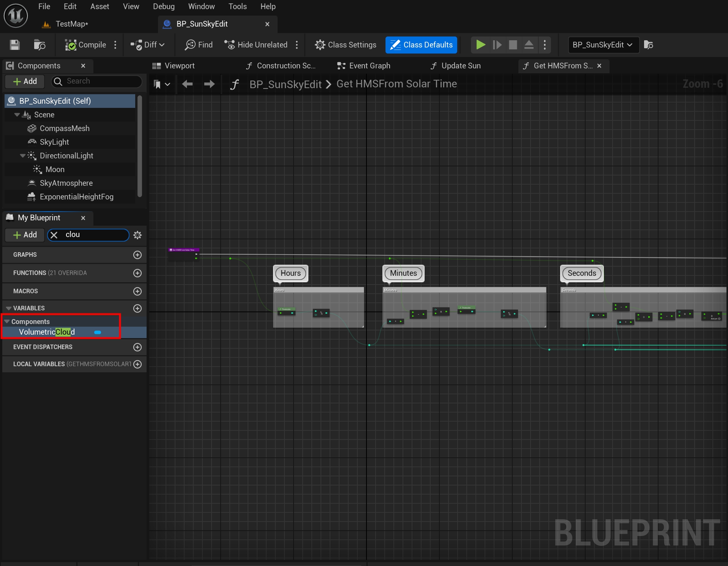Compile the blueprint
The height and width of the screenshot is (566, 728).
click(85, 45)
